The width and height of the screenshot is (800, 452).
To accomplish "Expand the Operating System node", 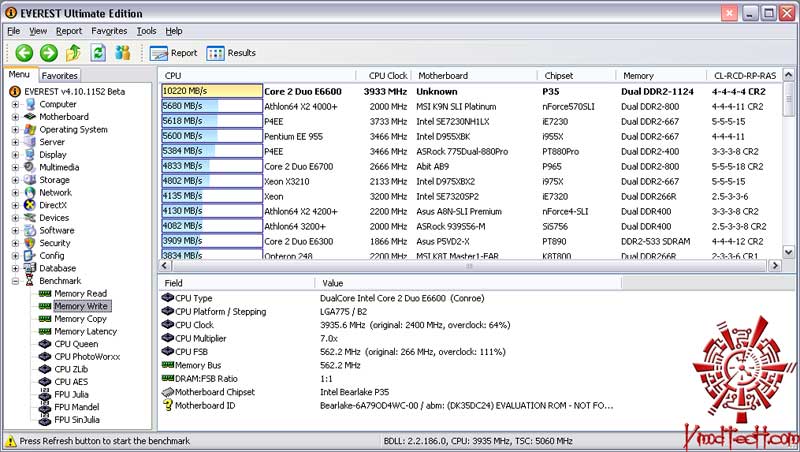I will (x=15, y=130).
